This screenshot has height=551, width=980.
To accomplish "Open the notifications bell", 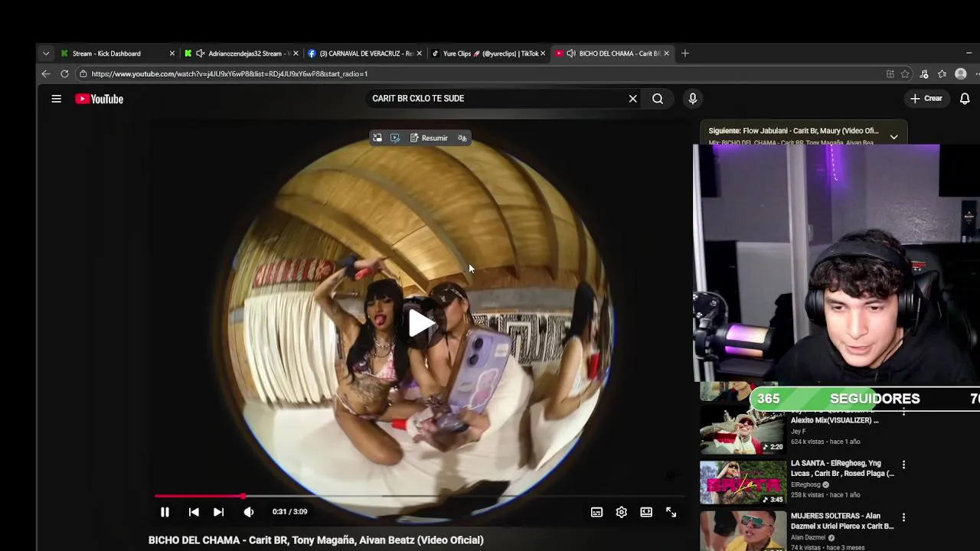I will (965, 99).
